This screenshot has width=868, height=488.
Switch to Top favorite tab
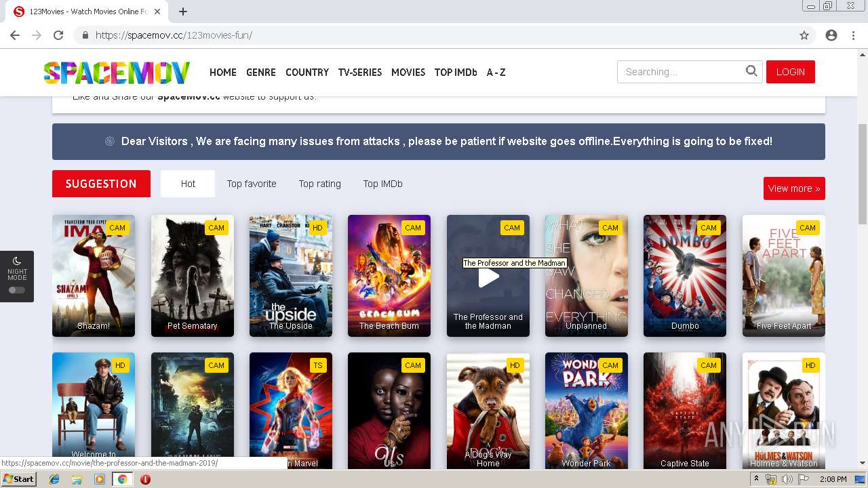click(x=252, y=184)
